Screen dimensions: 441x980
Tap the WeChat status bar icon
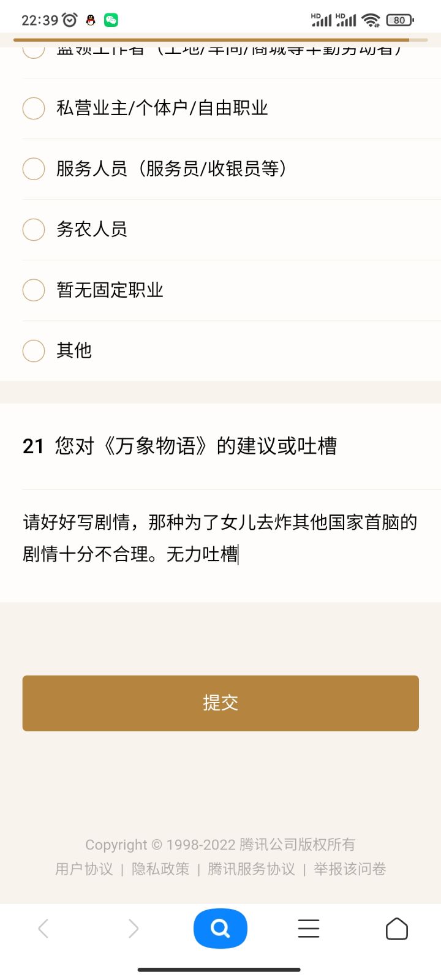[111, 20]
